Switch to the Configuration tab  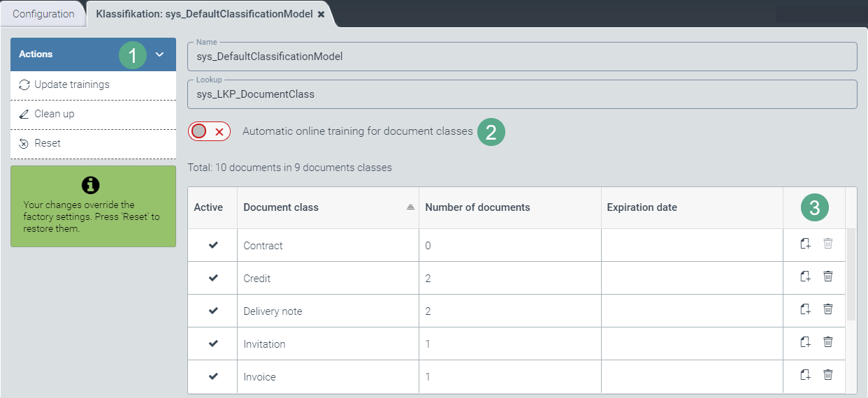(x=43, y=14)
